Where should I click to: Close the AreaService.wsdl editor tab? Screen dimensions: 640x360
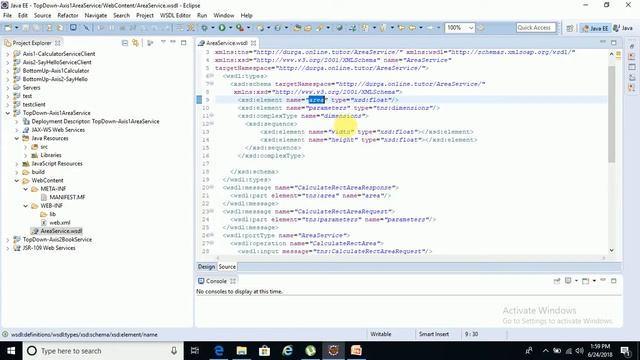pos(253,43)
